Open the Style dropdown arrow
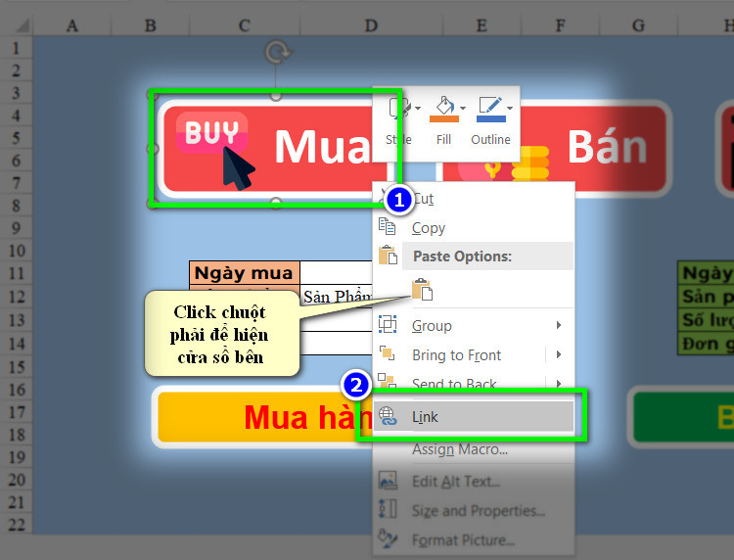The width and height of the screenshot is (734, 560). [418, 108]
